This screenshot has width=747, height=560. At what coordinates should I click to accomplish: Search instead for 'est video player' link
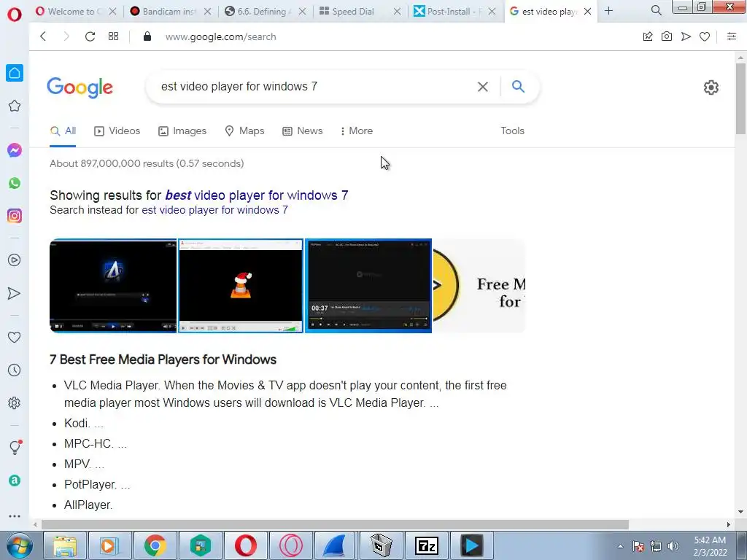pyautogui.click(x=215, y=210)
